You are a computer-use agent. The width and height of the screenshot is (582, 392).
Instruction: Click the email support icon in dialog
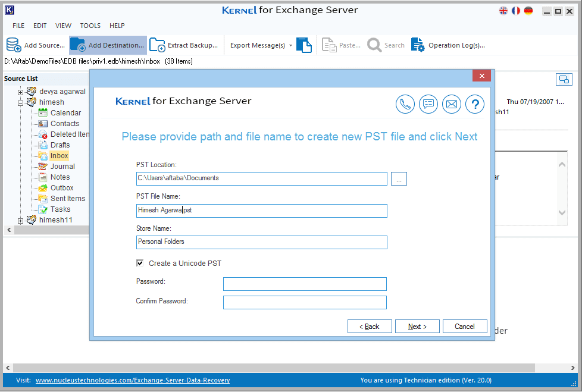[x=452, y=104]
